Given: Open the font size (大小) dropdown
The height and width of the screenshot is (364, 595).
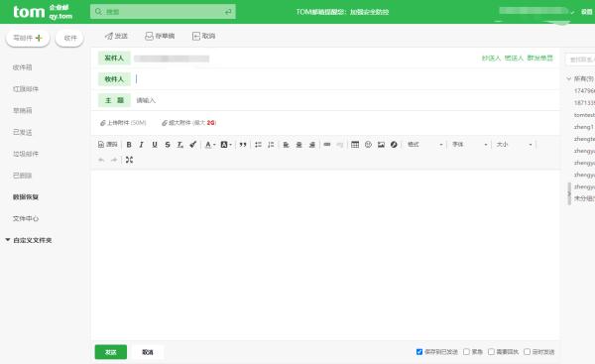Looking at the screenshot, I should [514, 145].
